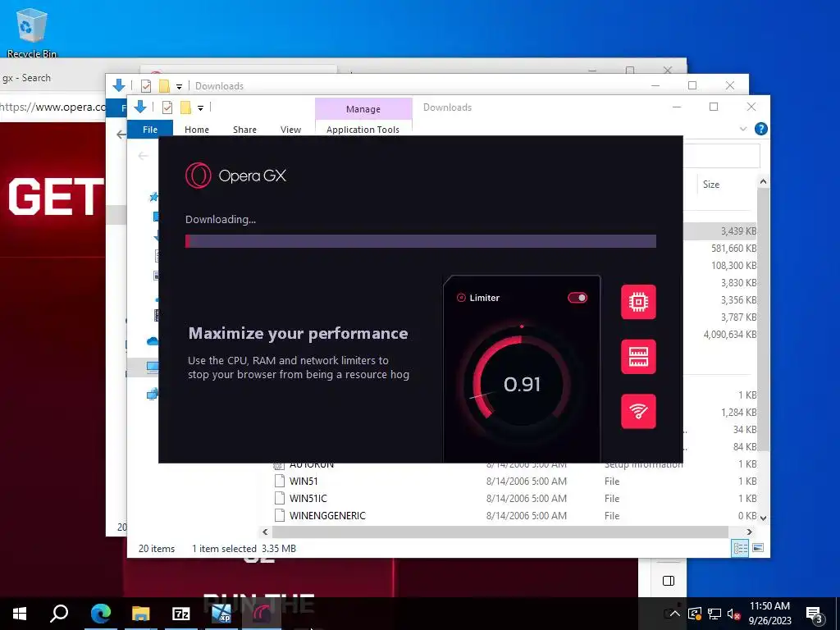The height and width of the screenshot is (630, 840).
Task: Click the Properties icon in the back Downloads window
Action: pyautogui.click(x=146, y=85)
